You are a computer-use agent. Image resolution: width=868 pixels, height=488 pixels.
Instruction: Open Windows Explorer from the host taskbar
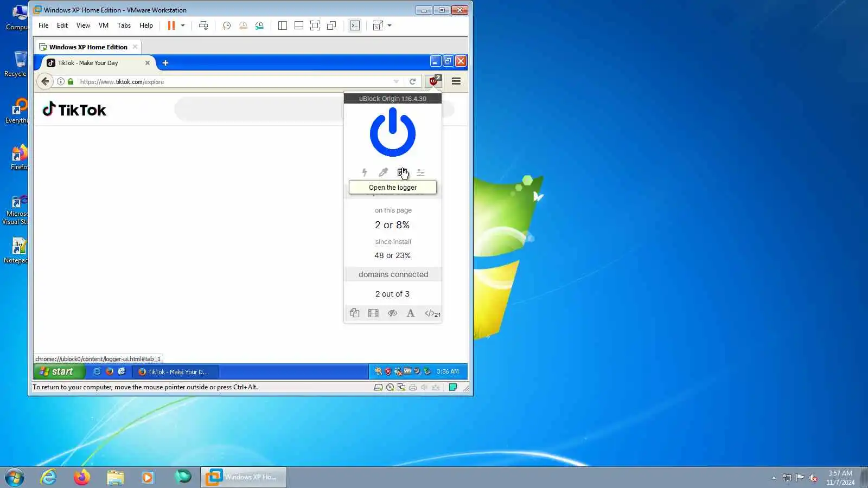coord(115,477)
